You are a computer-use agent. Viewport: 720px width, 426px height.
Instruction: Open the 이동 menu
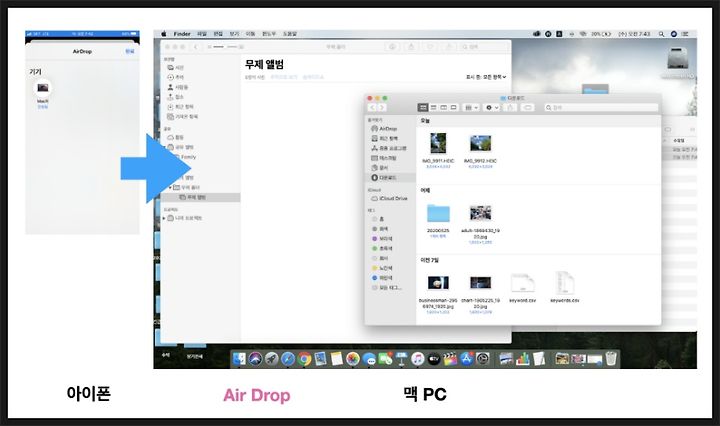point(250,34)
